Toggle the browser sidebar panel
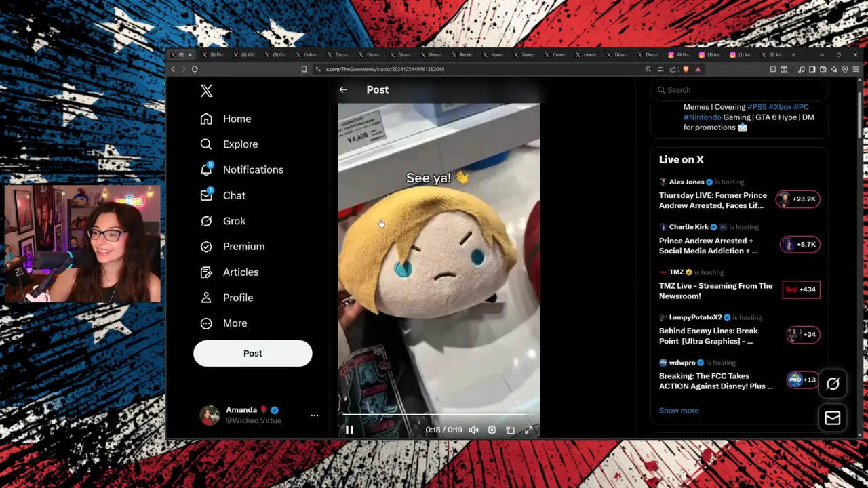The image size is (868, 488). pos(812,69)
